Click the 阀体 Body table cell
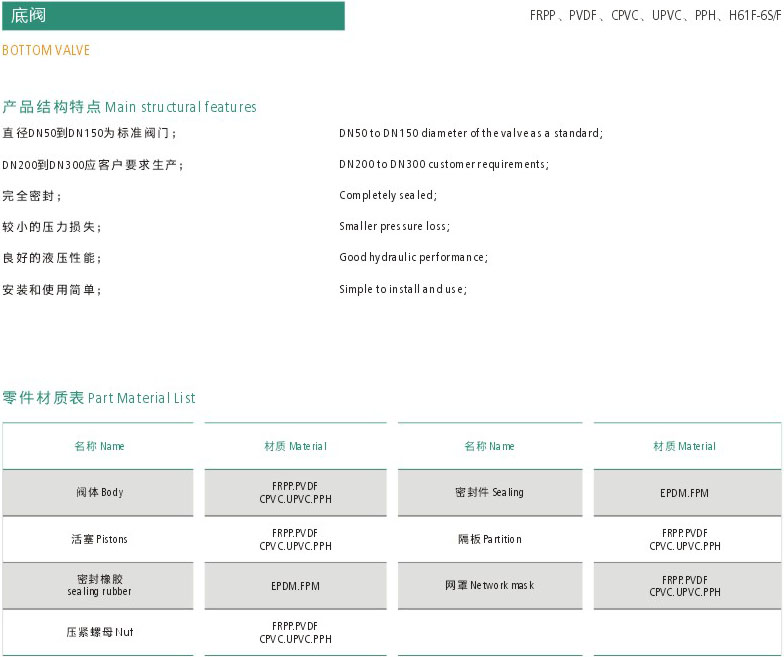This screenshot has height=657, width=784. click(99, 492)
